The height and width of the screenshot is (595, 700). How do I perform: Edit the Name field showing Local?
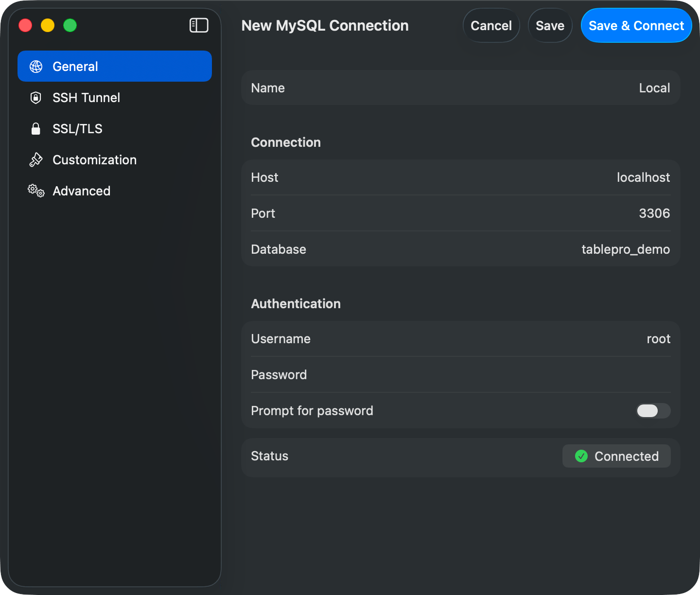click(x=461, y=87)
